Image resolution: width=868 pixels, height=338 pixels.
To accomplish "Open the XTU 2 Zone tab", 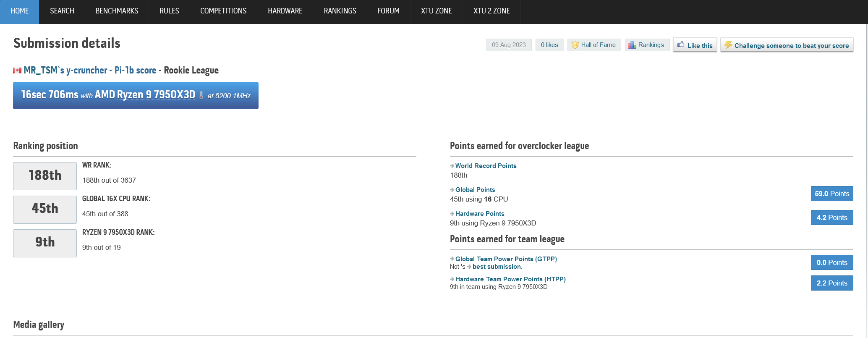I will 492,11.
